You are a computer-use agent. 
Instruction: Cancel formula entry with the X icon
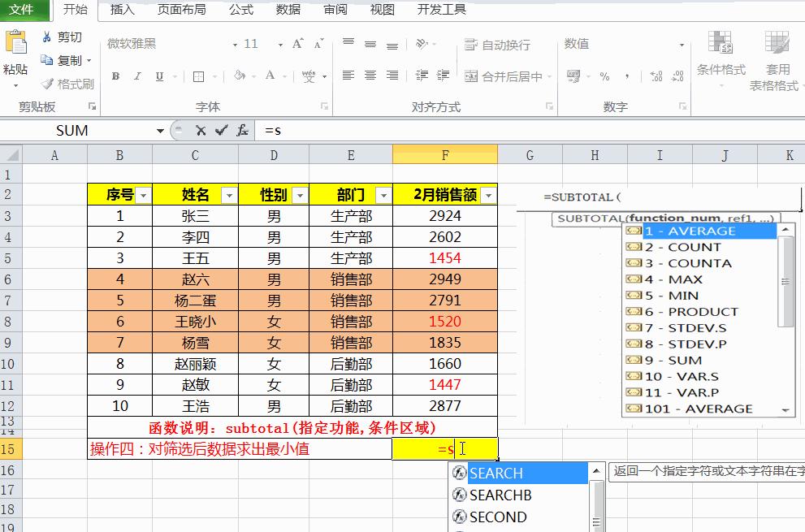point(201,130)
